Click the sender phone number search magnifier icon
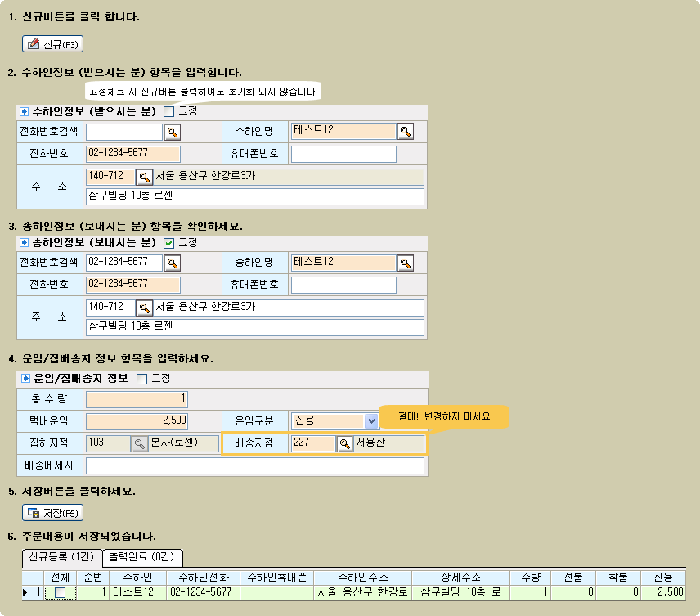Viewport: 700px width, 616px height. pyautogui.click(x=172, y=263)
